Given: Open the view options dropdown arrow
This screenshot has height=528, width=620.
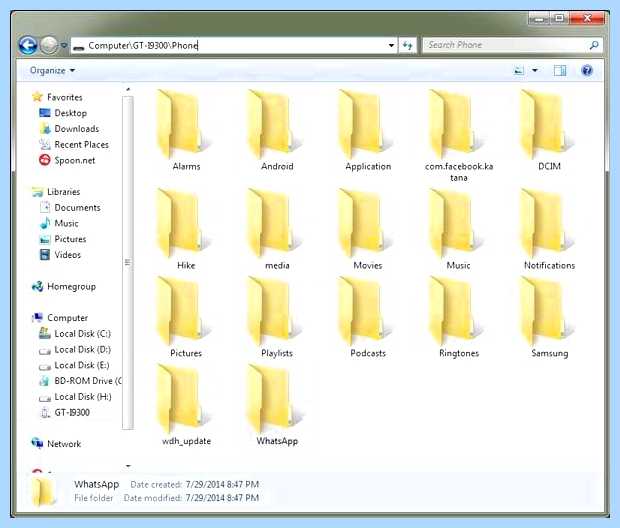Looking at the screenshot, I should pos(535,70).
